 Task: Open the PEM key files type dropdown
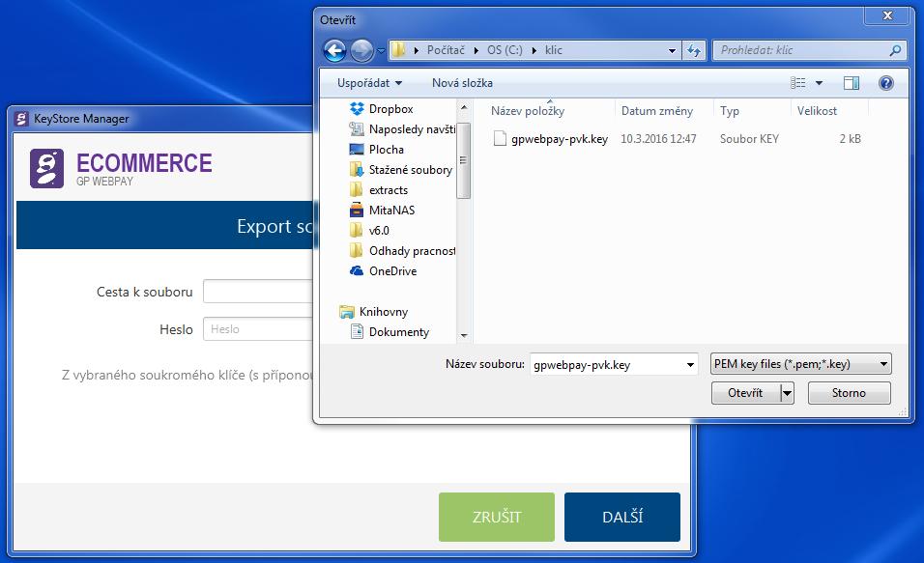[x=801, y=364]
